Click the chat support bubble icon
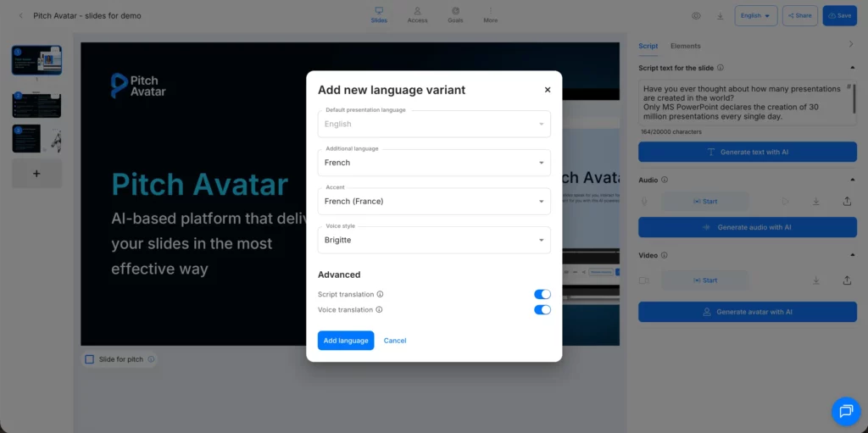 [x=845, y=411]
